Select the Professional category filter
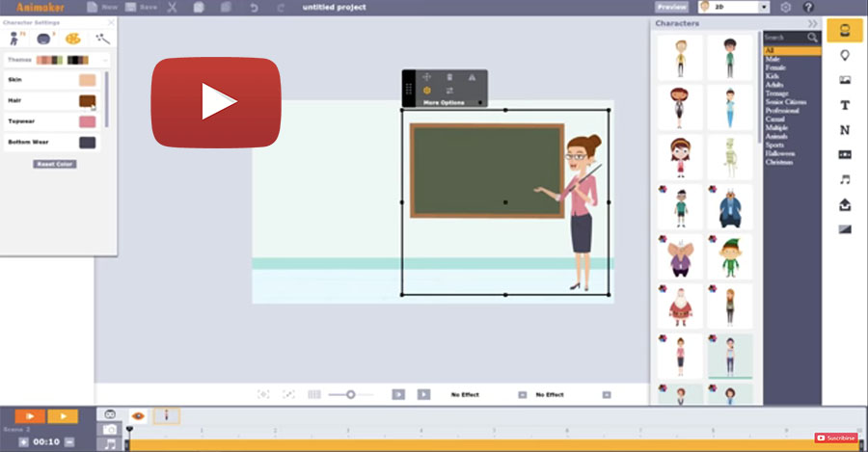Viewport: 868px width, 452px height. (x=782, y=110)
